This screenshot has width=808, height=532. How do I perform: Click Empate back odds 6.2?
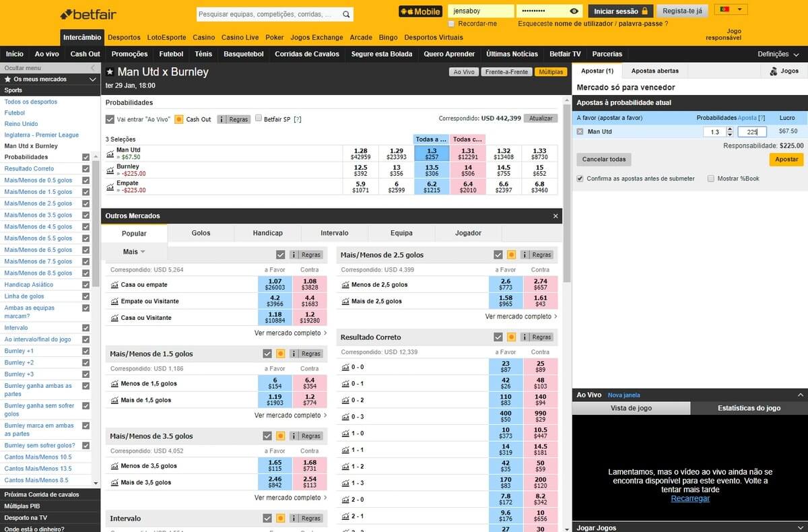click(432, 187)
